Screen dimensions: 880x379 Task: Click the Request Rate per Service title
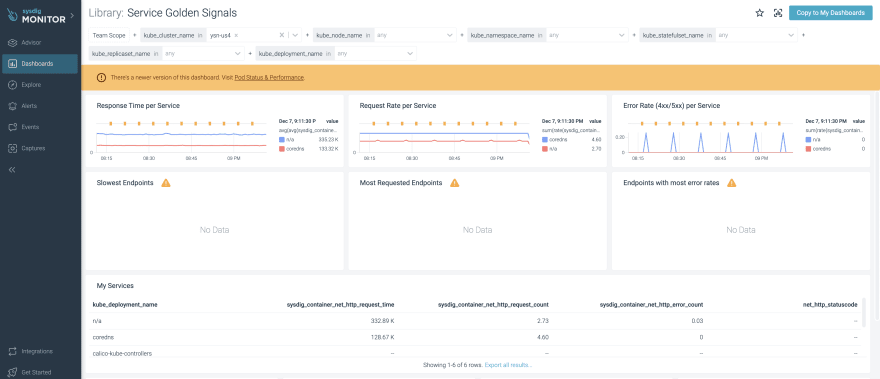pyautogui.click(x=398, y=105)
